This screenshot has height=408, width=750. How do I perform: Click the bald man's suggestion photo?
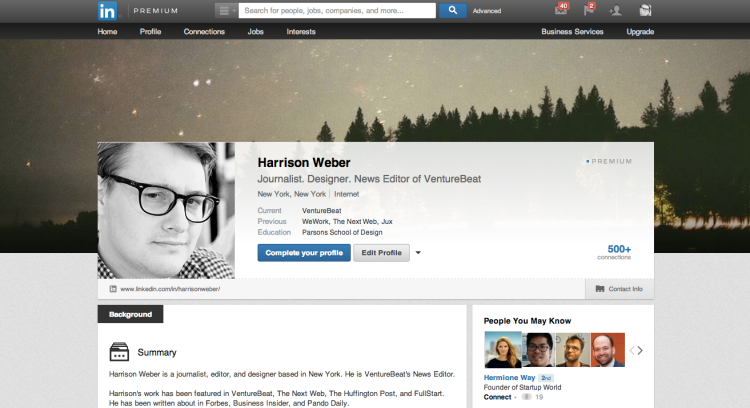click(x=607, y=350)
